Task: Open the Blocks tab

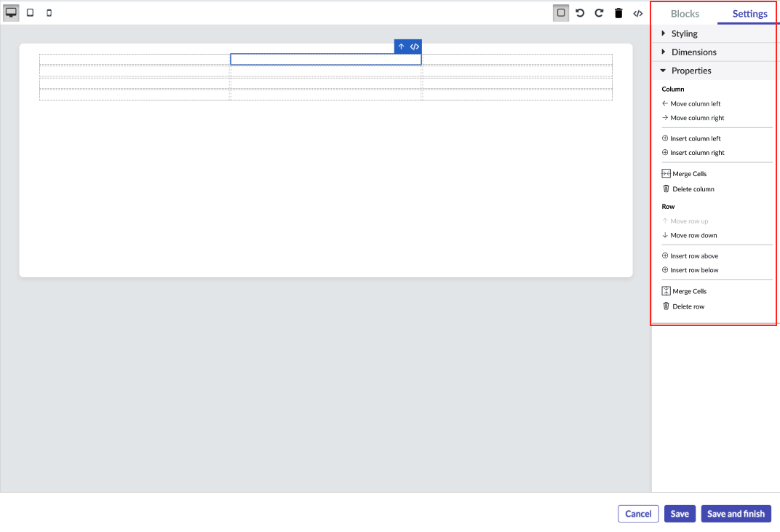Action: tap(685, 13)
